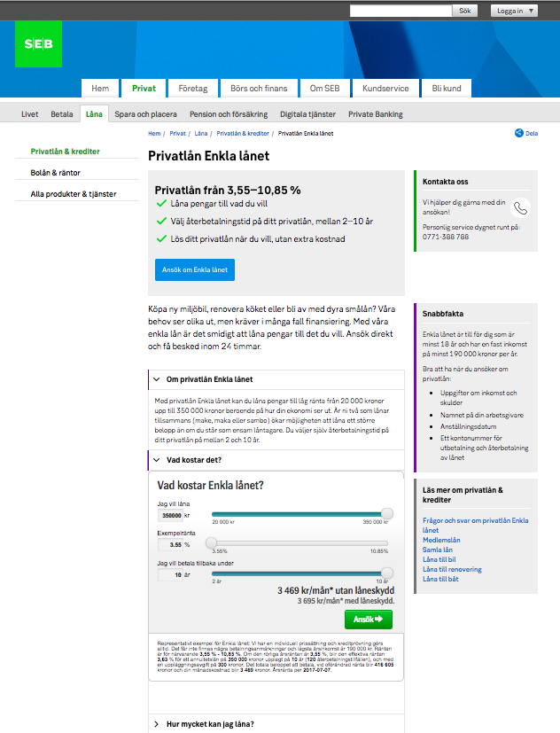Select Privatlån & krediter in sidebar
The image size is (560, 733).
point(65,152)
